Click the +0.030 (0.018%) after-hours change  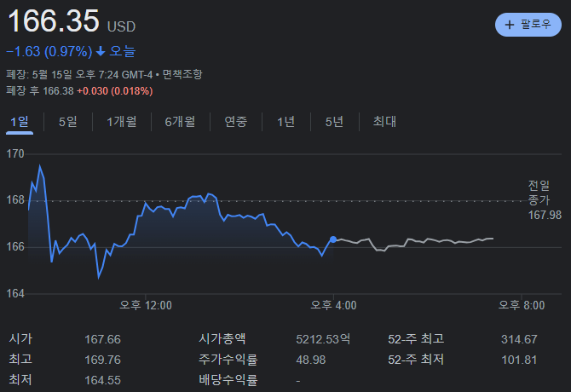(x=115, y=91)
